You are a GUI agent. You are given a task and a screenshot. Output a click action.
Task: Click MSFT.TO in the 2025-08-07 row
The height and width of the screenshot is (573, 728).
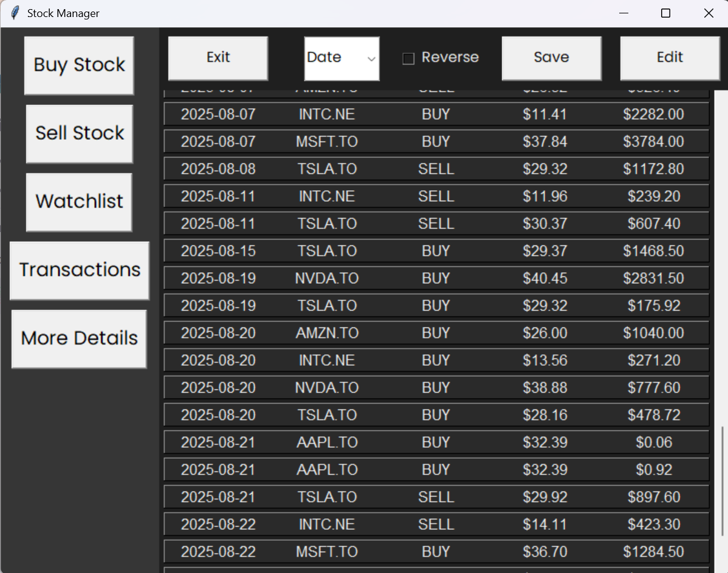pyautogui.click(x=328, y=142)
